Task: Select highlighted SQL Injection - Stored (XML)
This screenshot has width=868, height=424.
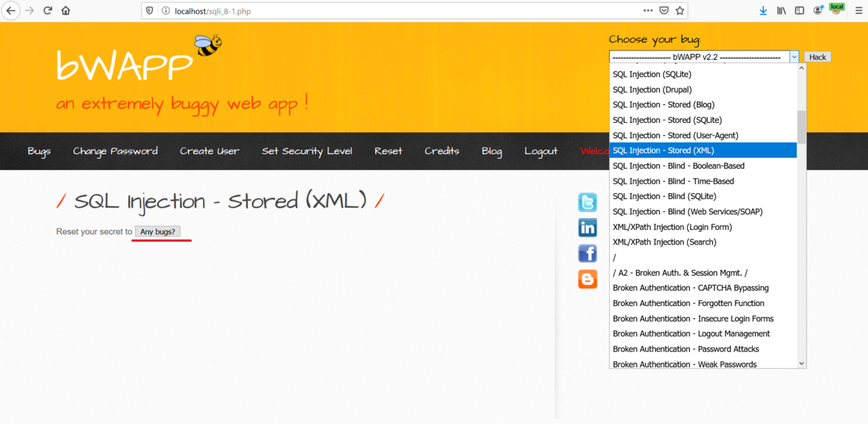Action: 703,150
